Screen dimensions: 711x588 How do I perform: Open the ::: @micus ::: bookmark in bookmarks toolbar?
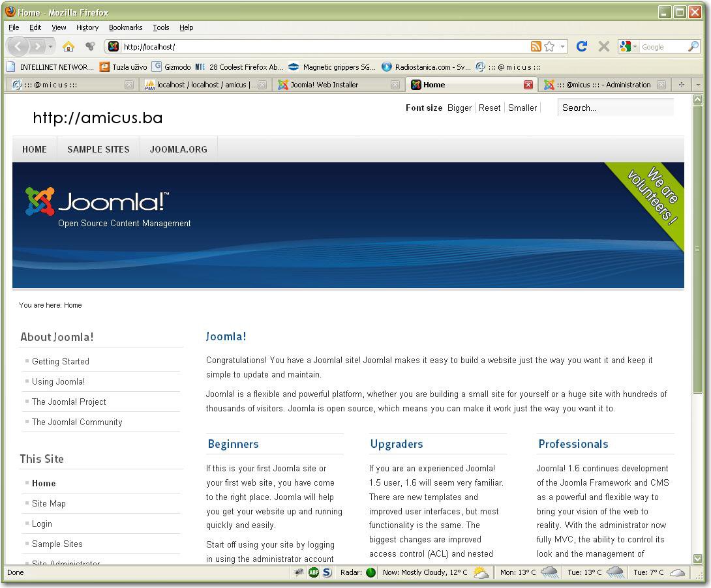pyautogui.click(x=508, y=67)
